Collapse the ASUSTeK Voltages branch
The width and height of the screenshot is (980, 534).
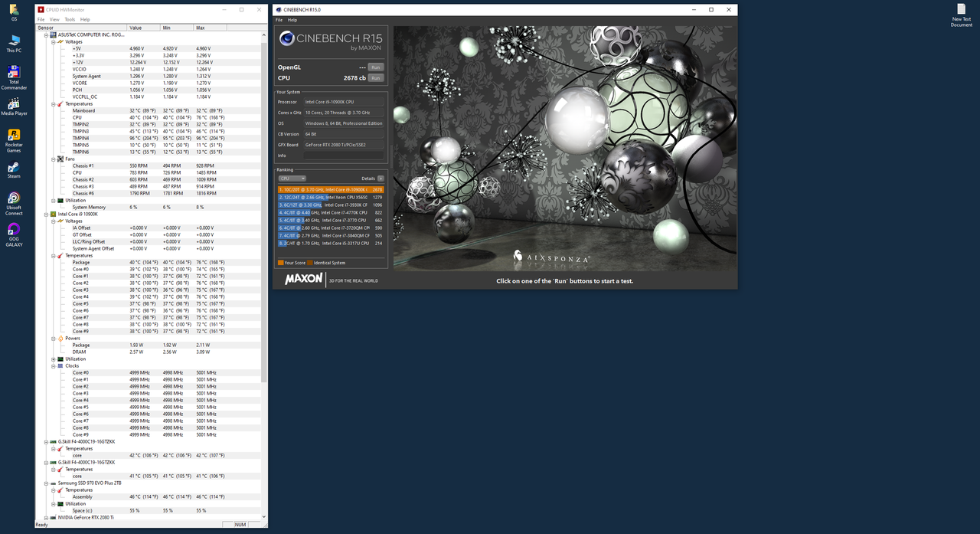coord(53,41)
